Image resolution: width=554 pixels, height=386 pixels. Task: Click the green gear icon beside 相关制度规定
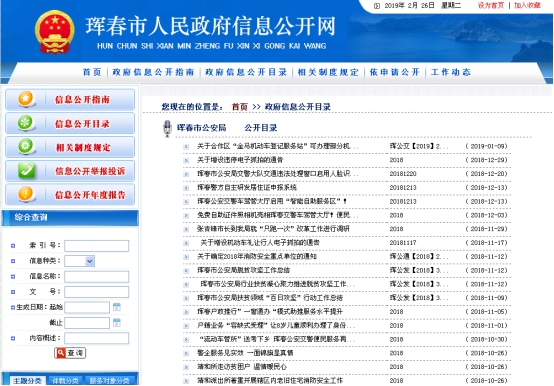coord(25,147)
